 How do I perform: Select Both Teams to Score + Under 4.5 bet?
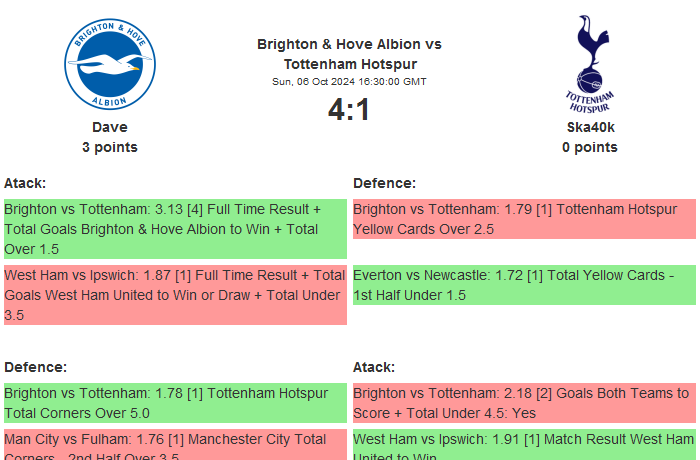tap(524, 403)
